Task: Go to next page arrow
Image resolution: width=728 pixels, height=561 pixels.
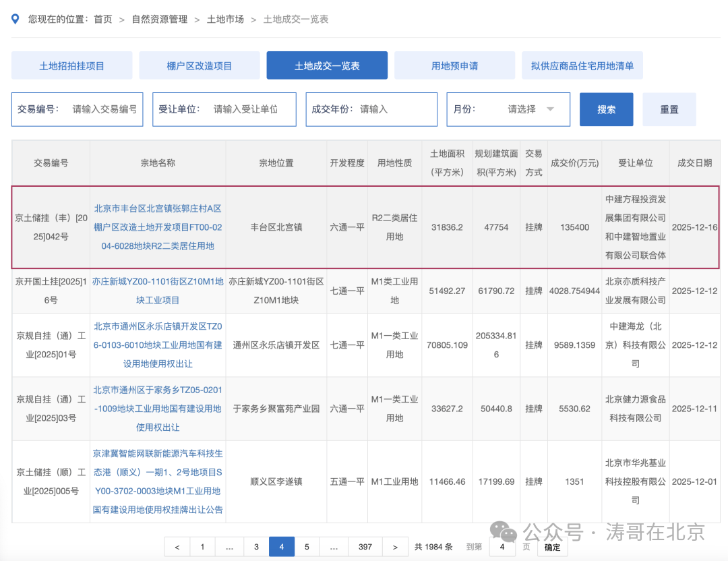Action: [x=395, y=547]
